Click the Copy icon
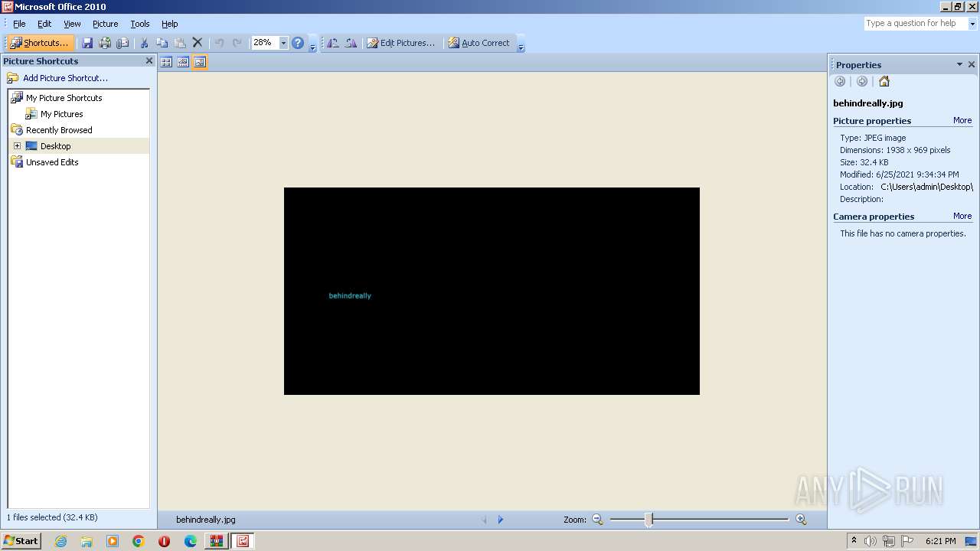The height and width of the screenshot is (551, 980). (162, 43)
